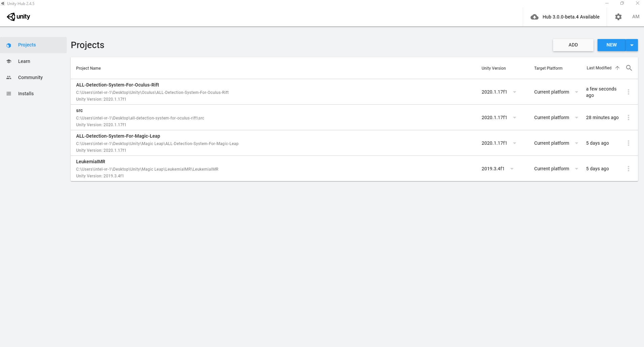Click the Target Platform column header
The image size is (644, 347).
548,68
